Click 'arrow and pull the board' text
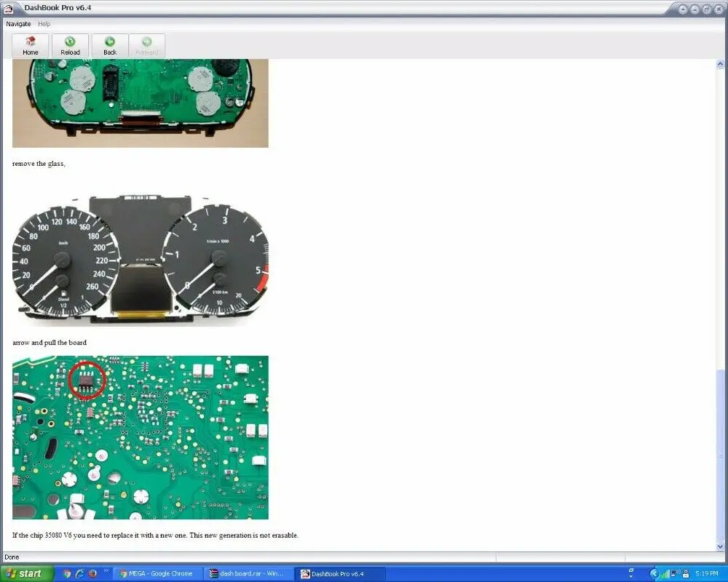This screenshot has width=728, height=582. click(50, 343)
